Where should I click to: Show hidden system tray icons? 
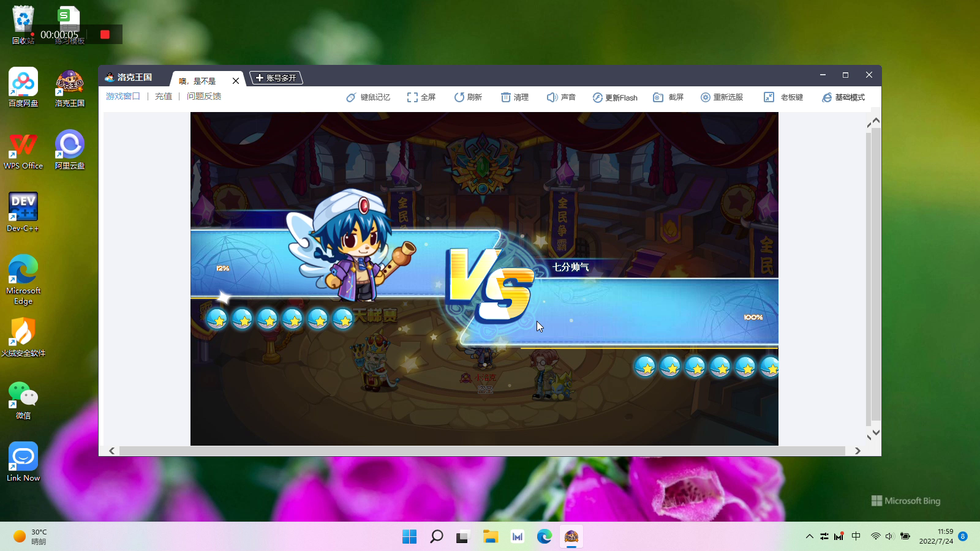(810, 536)
